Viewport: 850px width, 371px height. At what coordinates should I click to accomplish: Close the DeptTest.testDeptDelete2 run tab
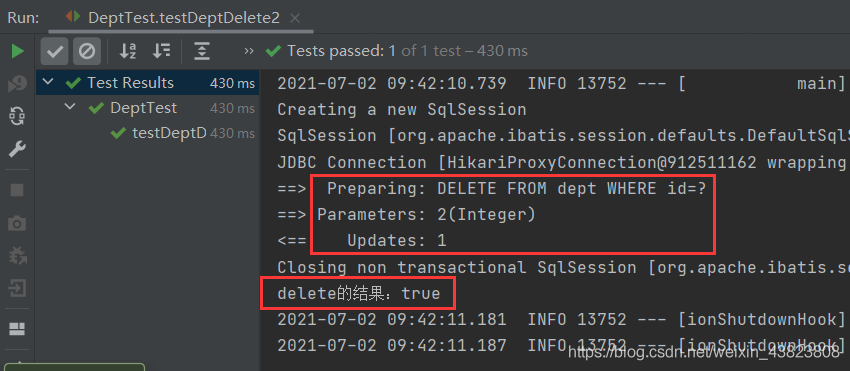pyautogui.click(x=295, y=18)
